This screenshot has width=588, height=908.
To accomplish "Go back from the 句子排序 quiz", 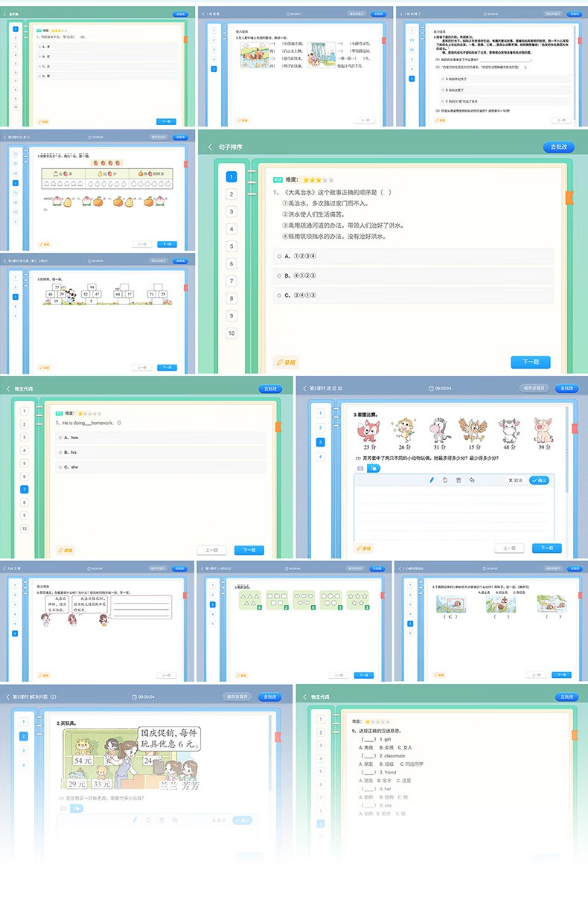I will click(210, 147).
